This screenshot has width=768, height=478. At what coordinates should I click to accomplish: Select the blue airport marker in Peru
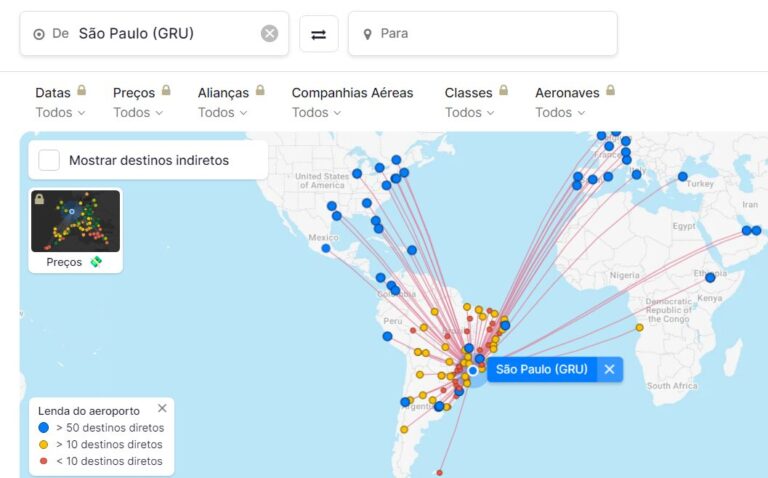tap(387, 336)
